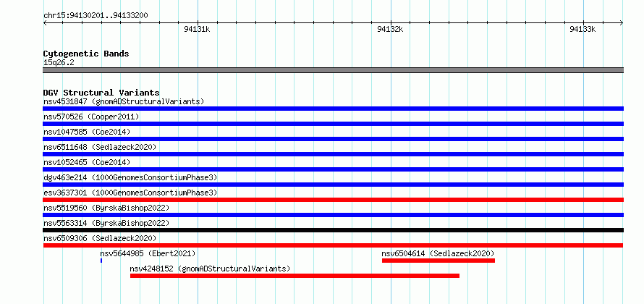This screenshot has width=644, height=304.
Task: Select the red bar under nsv6504614
Action: (438, 261)
